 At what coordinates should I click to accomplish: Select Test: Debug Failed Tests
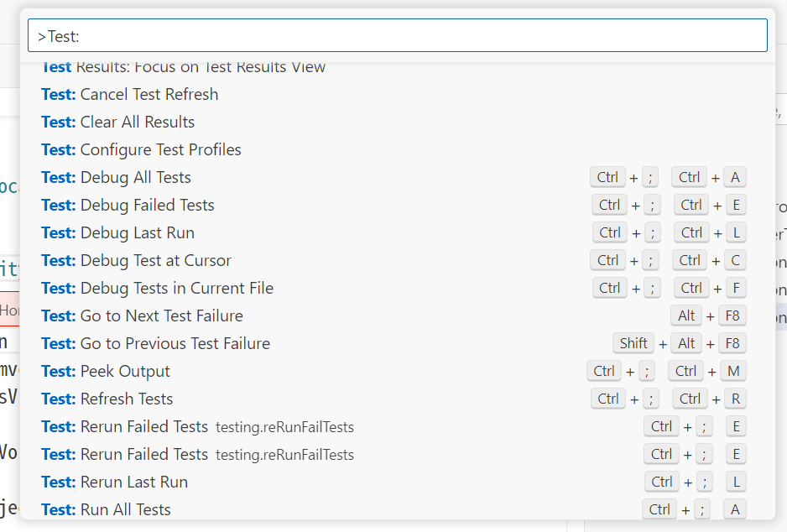pos(397,205)
